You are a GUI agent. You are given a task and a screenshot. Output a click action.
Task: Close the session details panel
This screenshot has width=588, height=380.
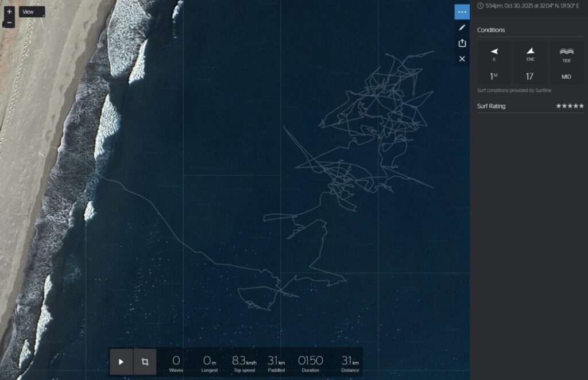pyautogui.click(x=462, y=59)
